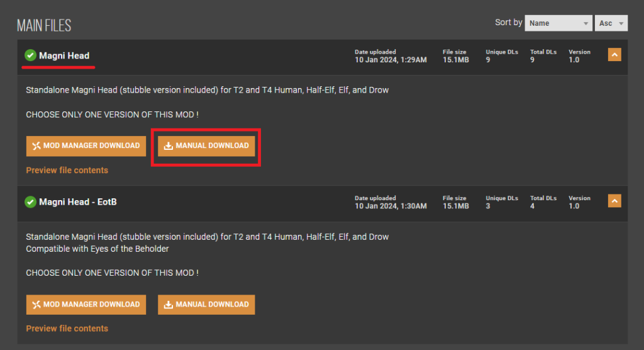Viewport: 644px width, 350px height.
Task: Click the green checkmark beside Magni Head
Action: (x=30, y=56)
